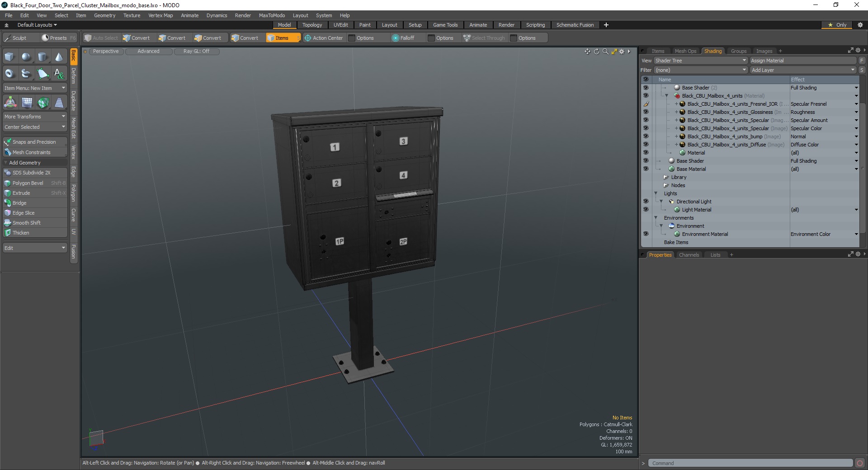Click the Action Center icon

tap(308, 38)
